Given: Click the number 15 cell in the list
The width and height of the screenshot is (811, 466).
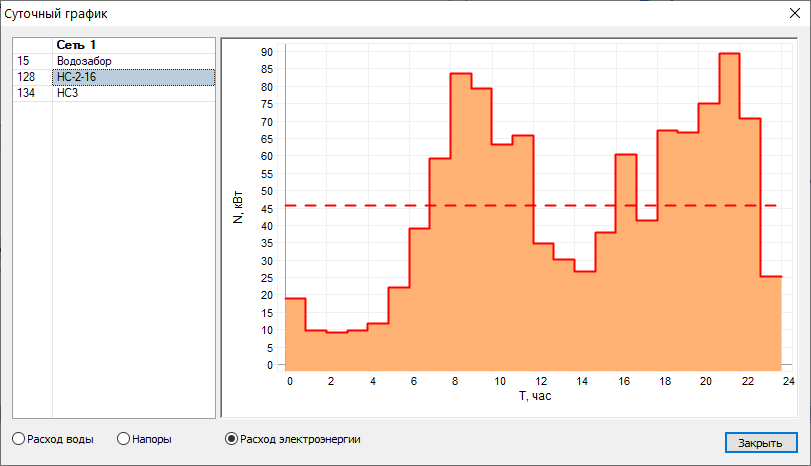Looking at the screenshot, I should (x=22, y=61).
